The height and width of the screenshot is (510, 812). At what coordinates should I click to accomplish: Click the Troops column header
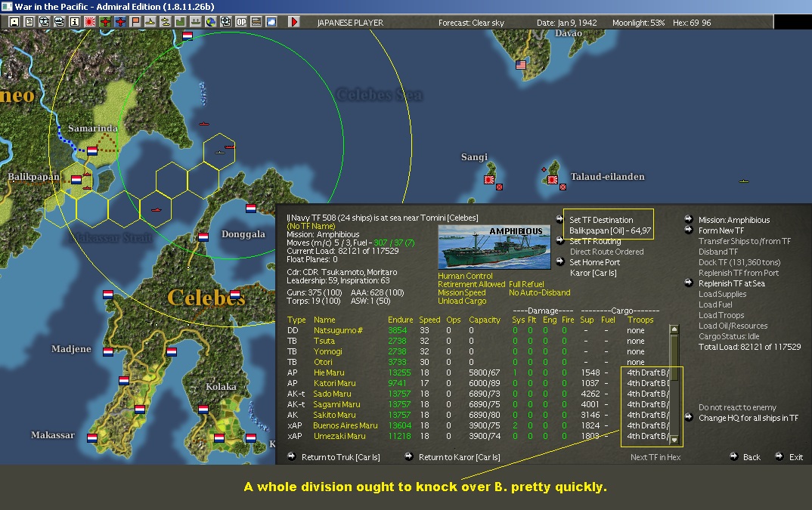[x=640, y=320]
